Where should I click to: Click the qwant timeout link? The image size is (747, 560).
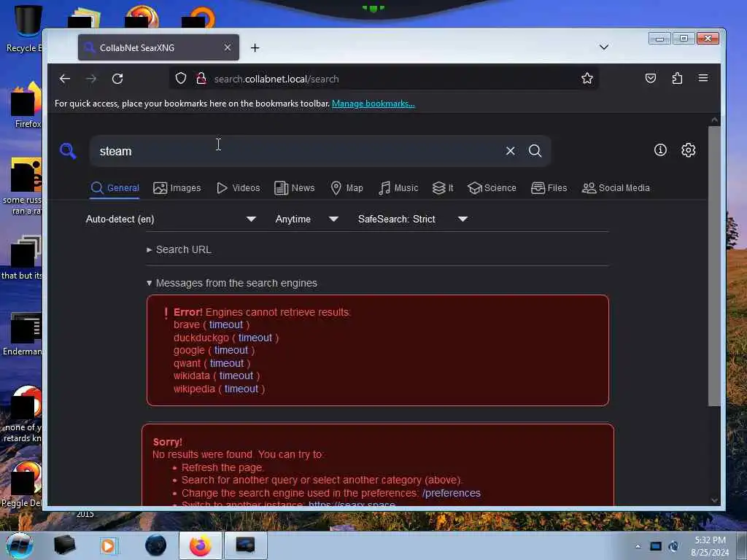[227, 363]
